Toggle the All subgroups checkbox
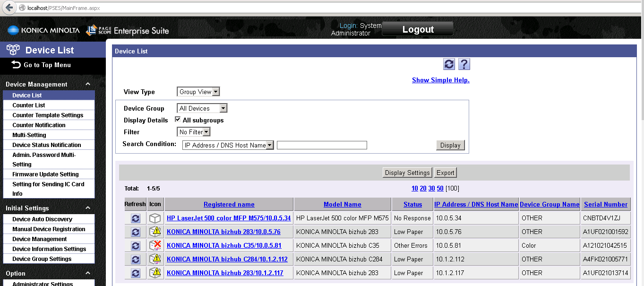The height and width of the screenshot is (286, 644). [x=178, y=120]
